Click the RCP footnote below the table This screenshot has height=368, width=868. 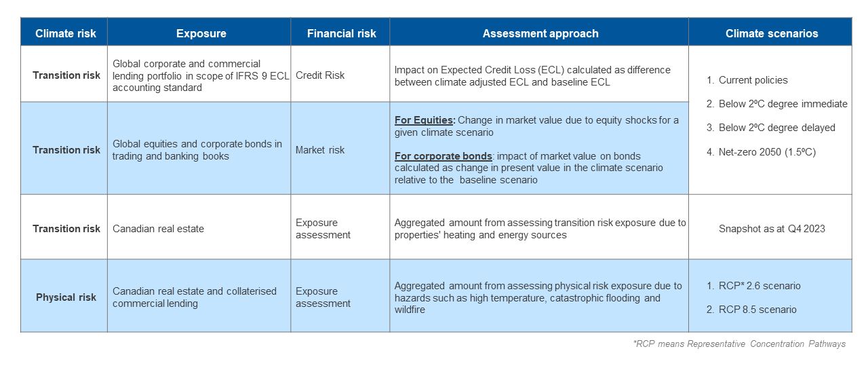[739, 344]
